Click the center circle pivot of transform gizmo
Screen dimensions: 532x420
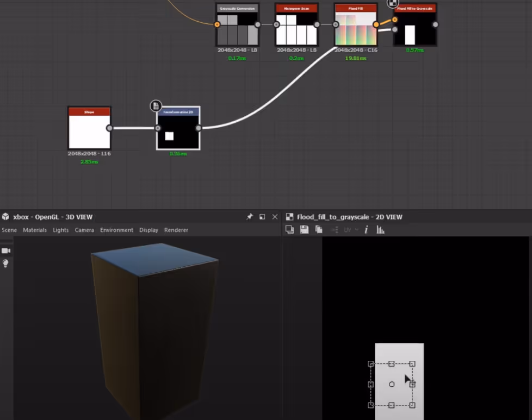(392, 384)
